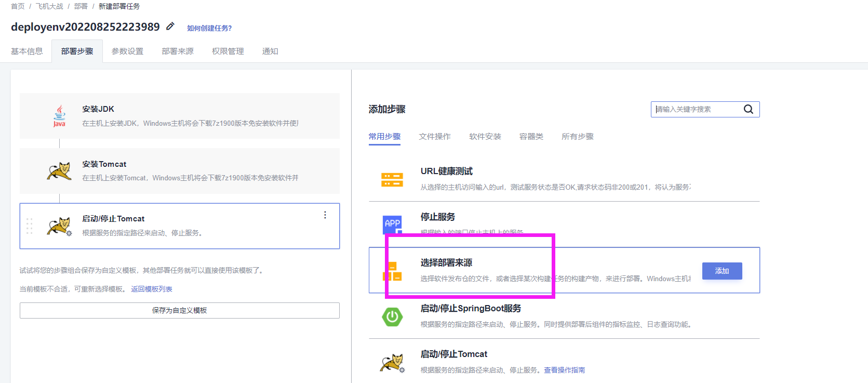The height and width of the screenshot is (383, 868).
Task: Open the 查看操作指南 link
Action: (565, 370)
